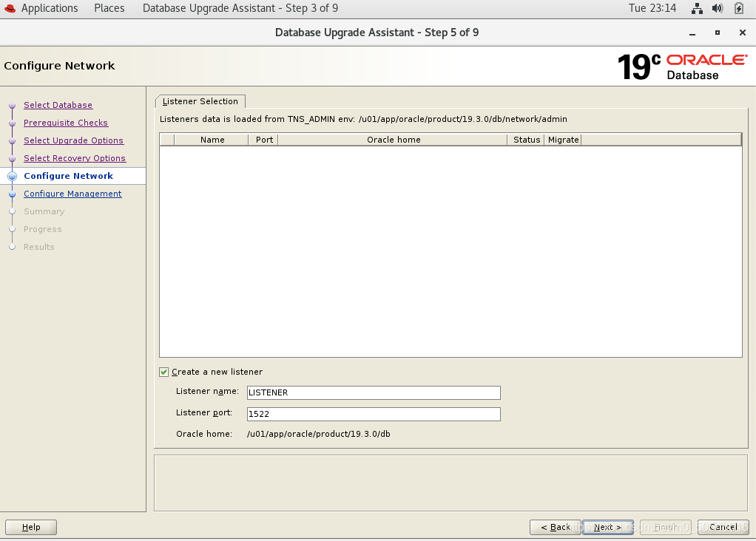This screenshot has width=756, height=541.
Task: Close the Database Upgrade Assistant window
Action: pos(743,33)
